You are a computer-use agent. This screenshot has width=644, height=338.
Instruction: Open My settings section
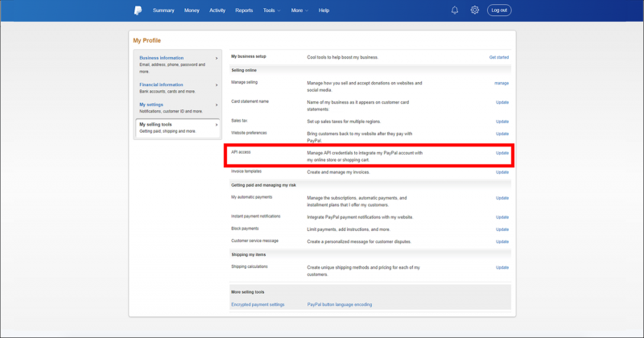pos(151,105)
